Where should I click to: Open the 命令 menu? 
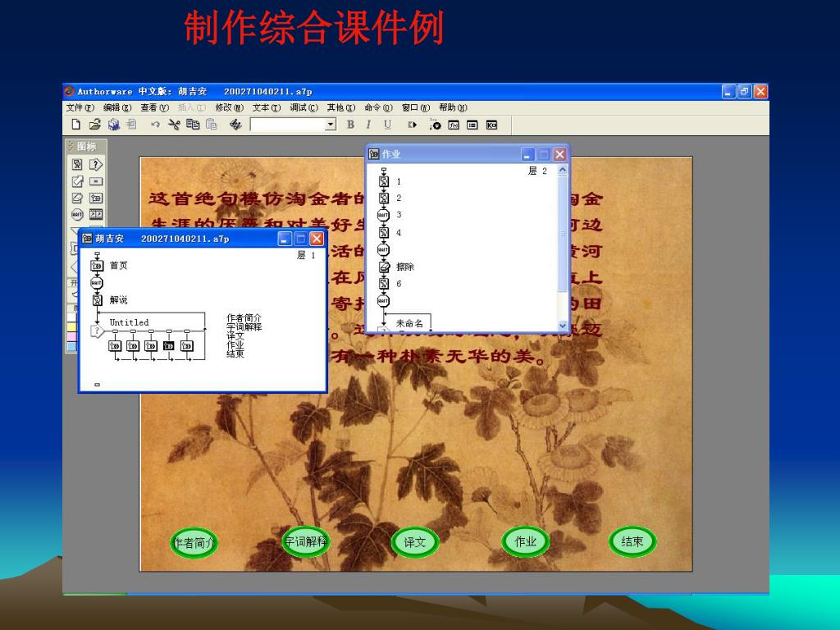pyautogui.click(x=378, y=107)
